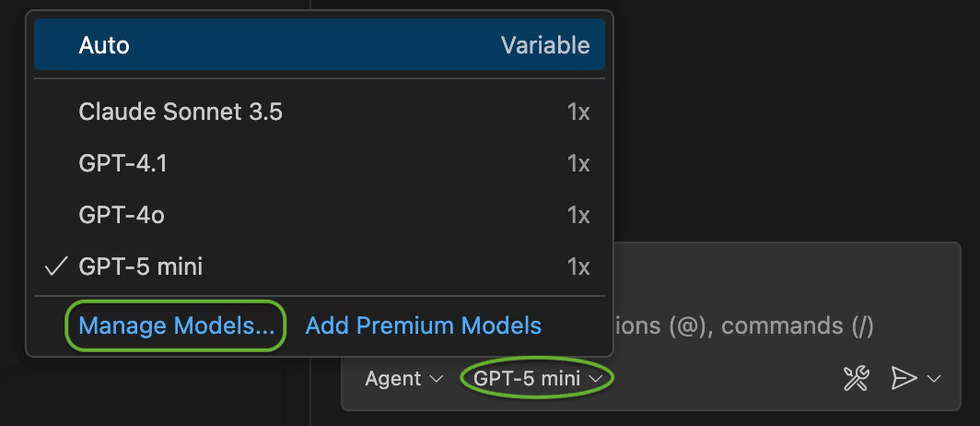Open the Add Premium Models link
The width and height of the screenshot is (980, 426).
click(x=423, y=325)
